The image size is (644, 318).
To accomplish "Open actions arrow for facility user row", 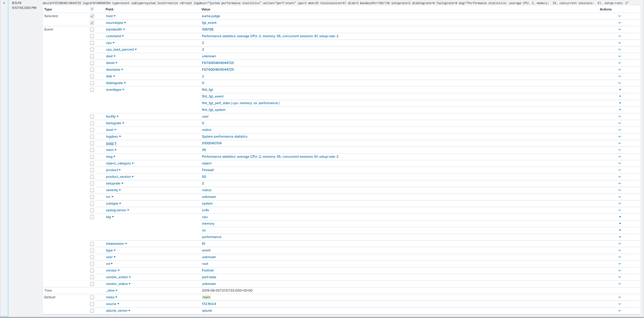I will [x=619, y=116].
